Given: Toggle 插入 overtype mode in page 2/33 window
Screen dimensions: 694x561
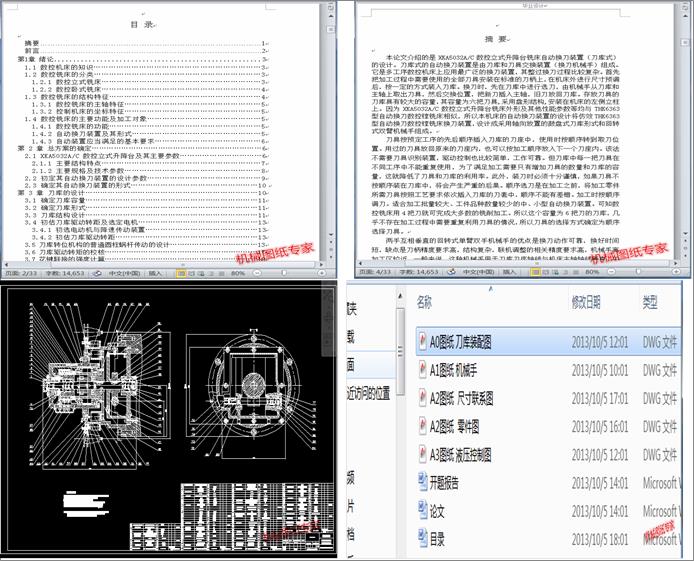Looking at the screenshot, I should point(155,273).
